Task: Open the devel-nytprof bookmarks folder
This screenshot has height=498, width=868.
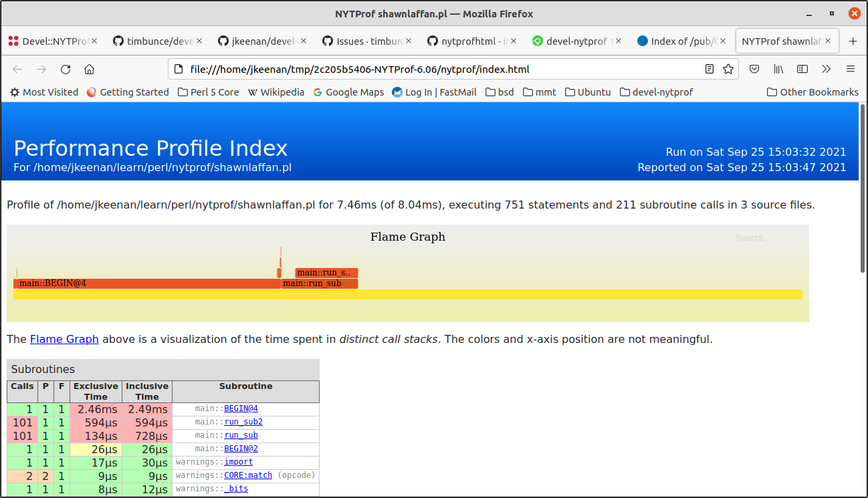Action: coord(656,92)
